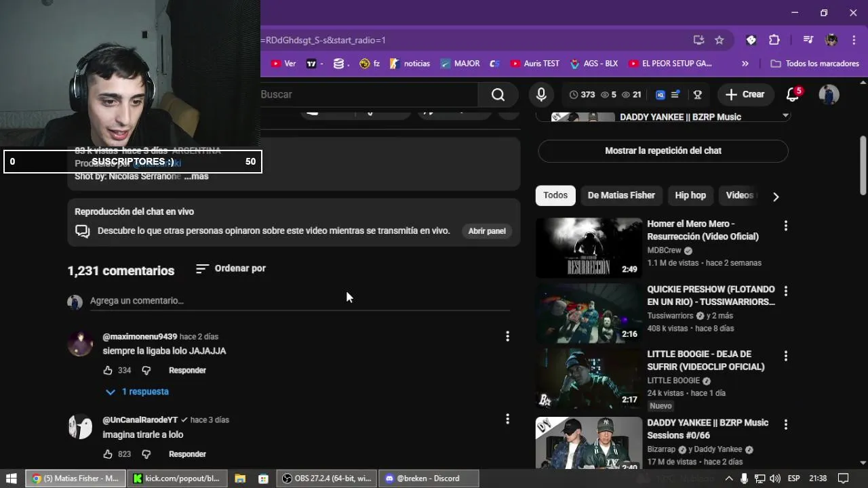The image size is (868, 488).
Task: Open the 'AGS - BLX' bookmark
Action: 593,64
